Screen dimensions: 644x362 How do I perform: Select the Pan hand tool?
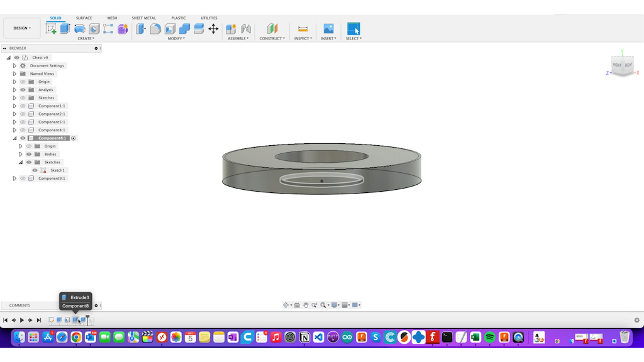pyautogui.click(x=306, y=305)
